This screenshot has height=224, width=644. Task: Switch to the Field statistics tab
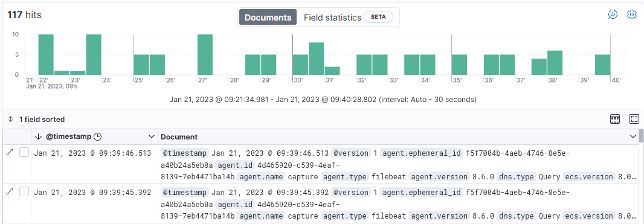point(332,18)
